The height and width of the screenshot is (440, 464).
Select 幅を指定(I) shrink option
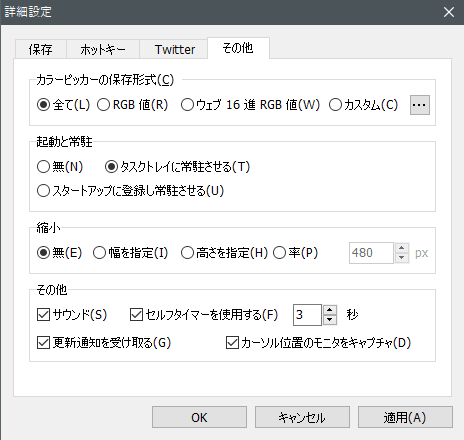point(130,253)
